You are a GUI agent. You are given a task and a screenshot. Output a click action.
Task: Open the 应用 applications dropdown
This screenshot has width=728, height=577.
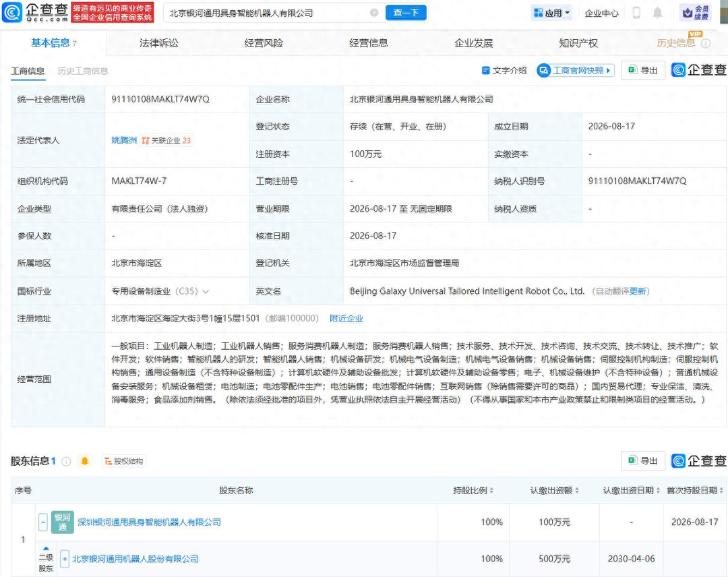pos(551,13)
